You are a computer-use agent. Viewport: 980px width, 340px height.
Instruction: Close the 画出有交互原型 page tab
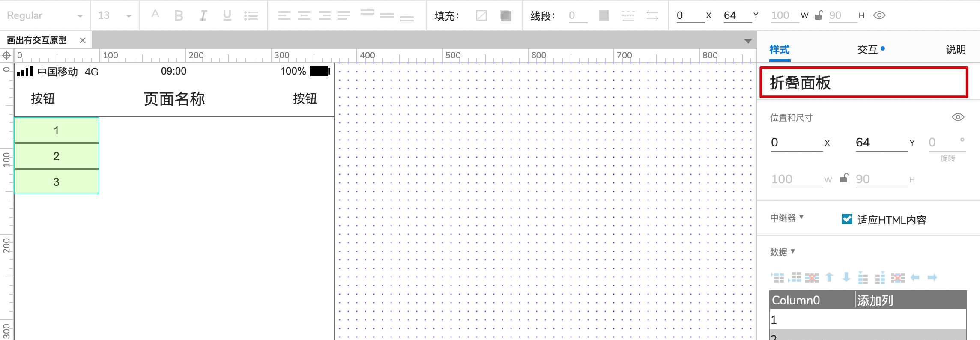click(83, 40)
